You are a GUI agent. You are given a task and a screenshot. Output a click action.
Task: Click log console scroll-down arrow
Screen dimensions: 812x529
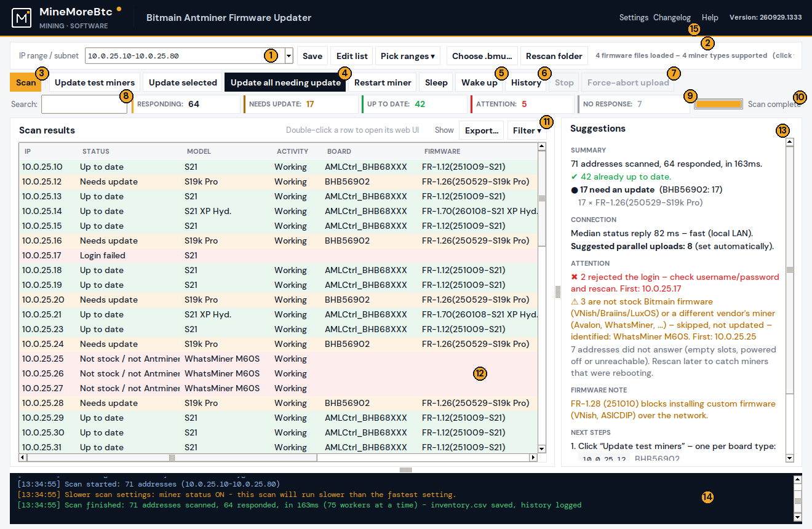(x=798, y=518)
